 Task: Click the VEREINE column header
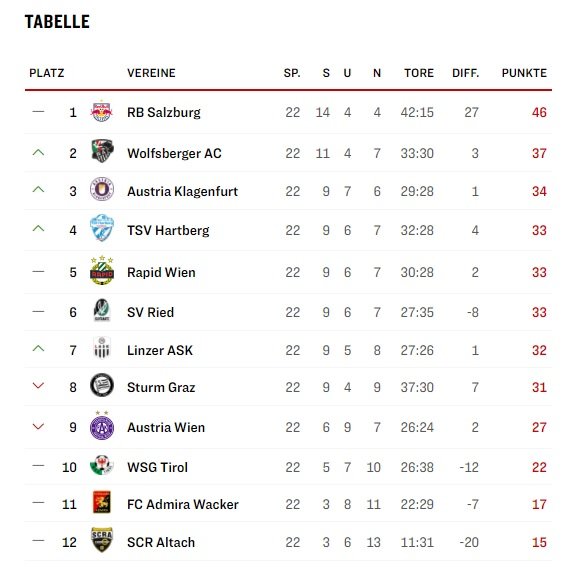151,73
